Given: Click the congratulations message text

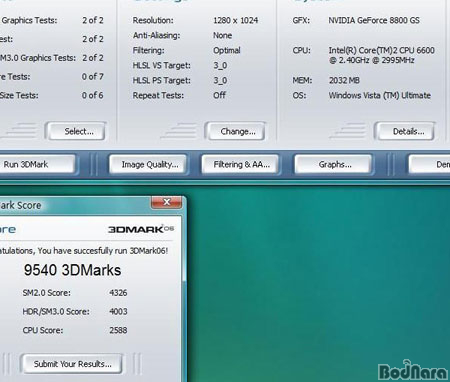Looking at the screenshot, I should point(84,251).
